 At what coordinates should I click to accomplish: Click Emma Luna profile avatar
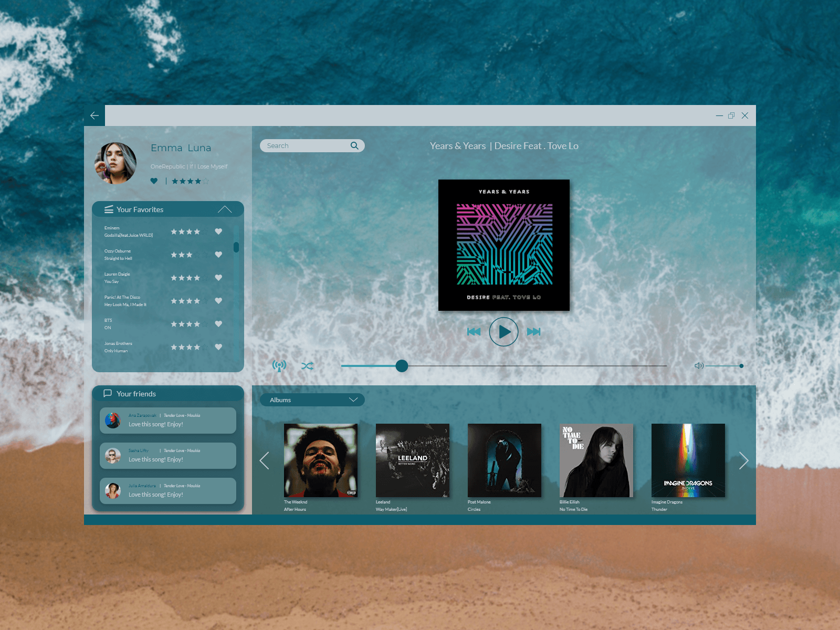115,163
